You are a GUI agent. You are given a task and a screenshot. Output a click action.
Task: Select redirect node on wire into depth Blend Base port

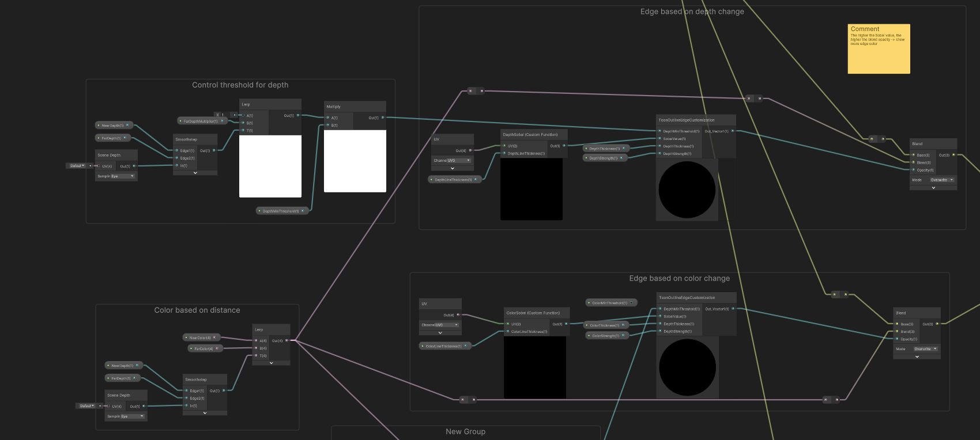(x=877, y=139)
